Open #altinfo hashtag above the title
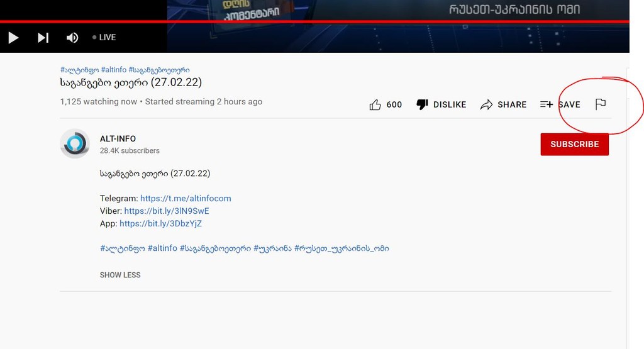The height and width of the screenshot is (349, 644). point(114,70)
